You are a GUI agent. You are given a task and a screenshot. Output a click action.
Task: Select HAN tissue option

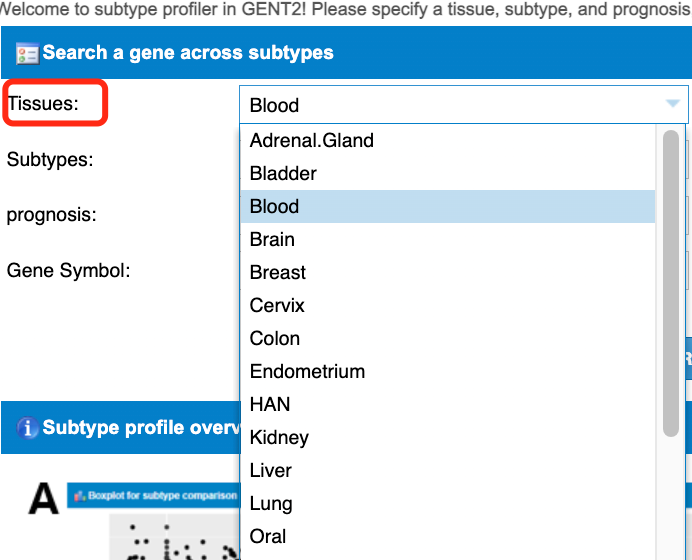pos(270,404)
